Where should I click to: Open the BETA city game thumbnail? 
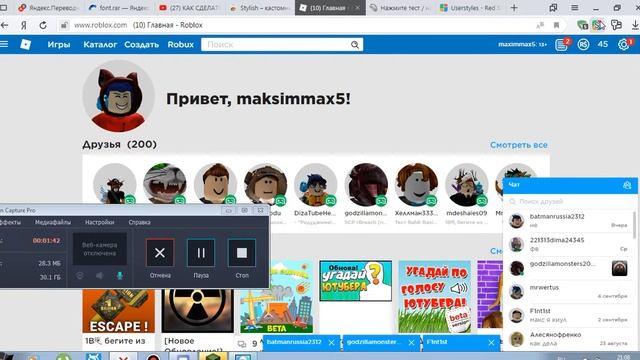click(277, 297)
